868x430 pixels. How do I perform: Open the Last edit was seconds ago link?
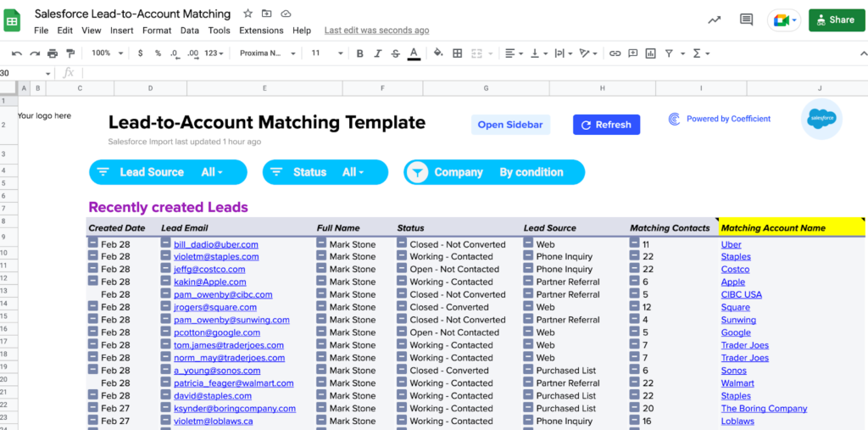376,31
